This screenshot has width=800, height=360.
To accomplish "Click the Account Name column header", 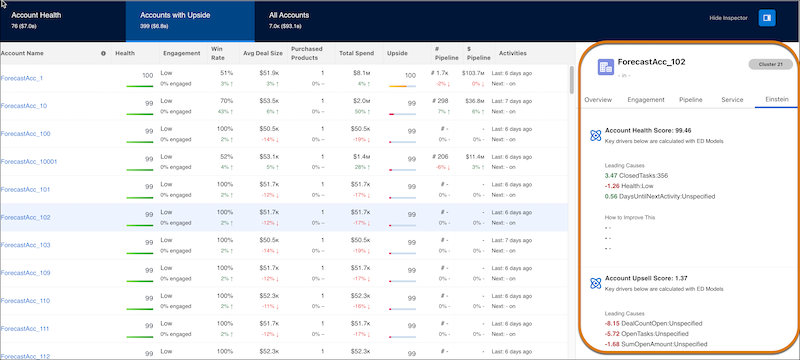I will click(x=22, y=53).
